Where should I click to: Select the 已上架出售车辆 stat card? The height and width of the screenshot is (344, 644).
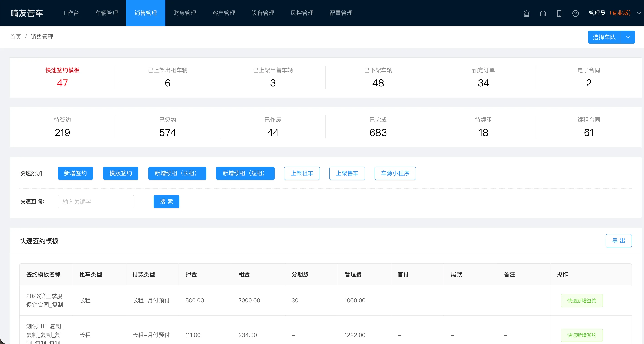click(273, 78)
